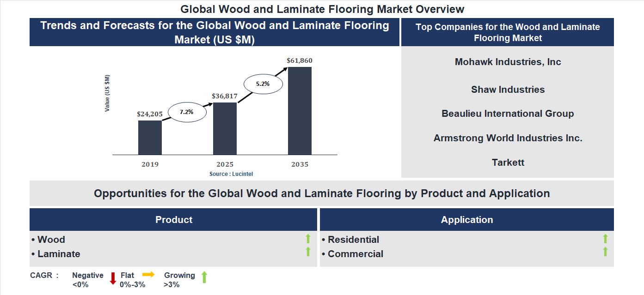The height and width of the screenshot is (295, 644).
Task: Click the green growth arrow next to Wood
Action: coord(308,239)
